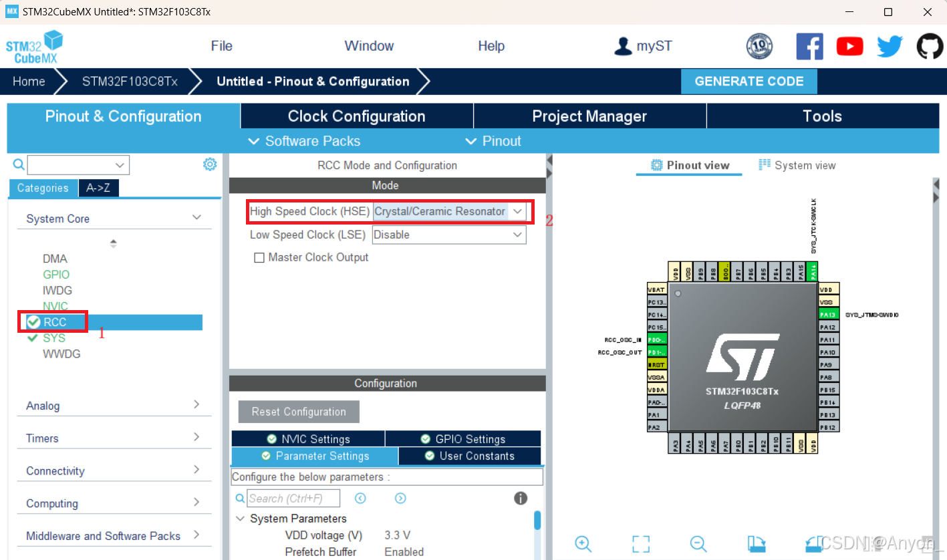
Task: Rotate the chip counter-clockwise
Action: [x=813, y=543]
